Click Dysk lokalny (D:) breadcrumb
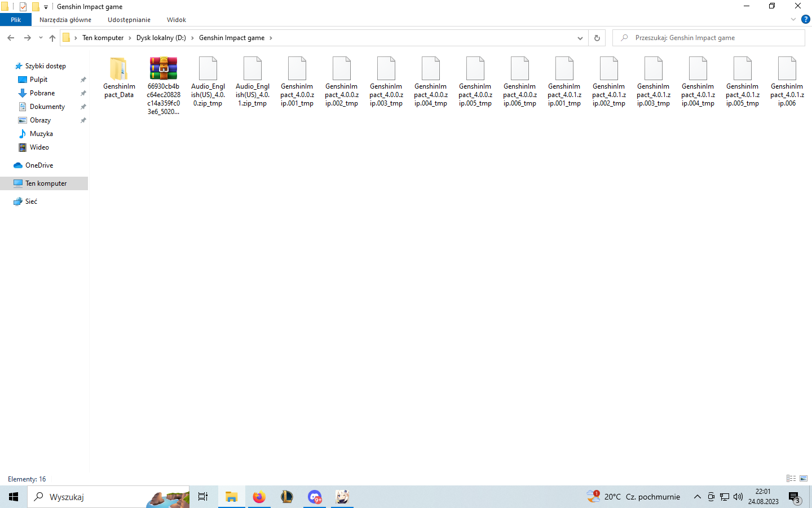Screen dimensions: 812x508 click(x=161, y=38)
